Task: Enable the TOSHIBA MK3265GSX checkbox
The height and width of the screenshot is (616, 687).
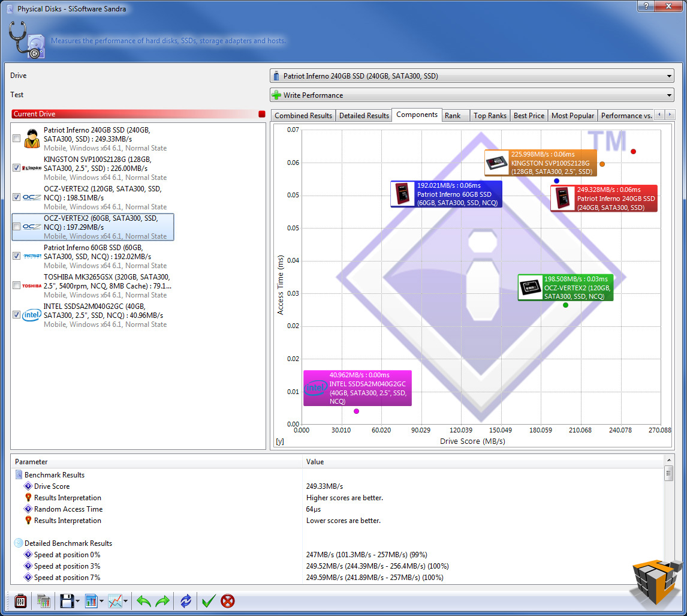Action: click(x=17, y=286)
